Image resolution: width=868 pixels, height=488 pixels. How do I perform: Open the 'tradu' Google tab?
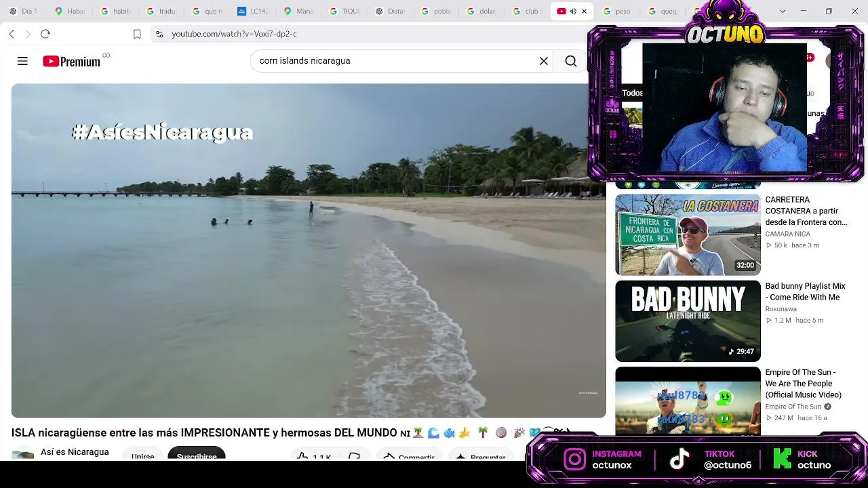[161, 12]
